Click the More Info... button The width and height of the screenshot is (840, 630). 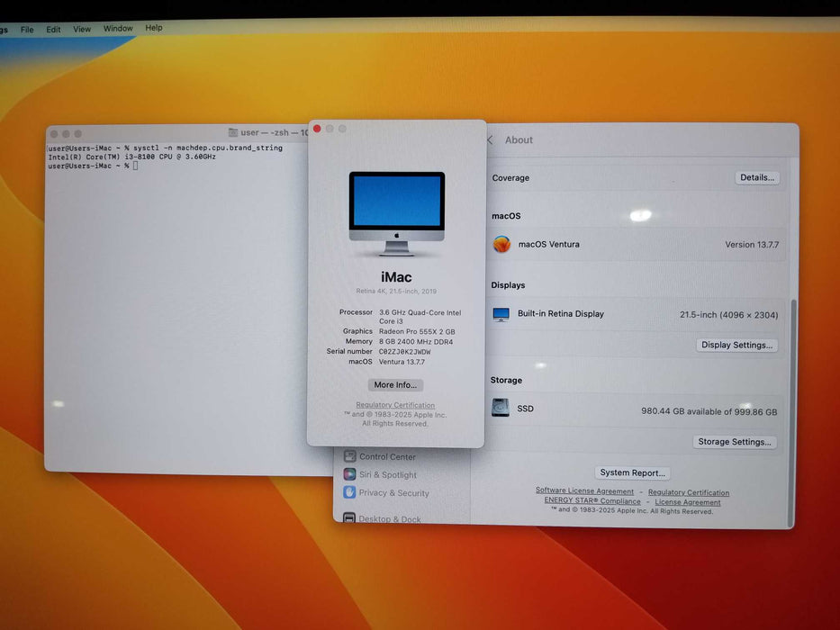tap(395, 384)
